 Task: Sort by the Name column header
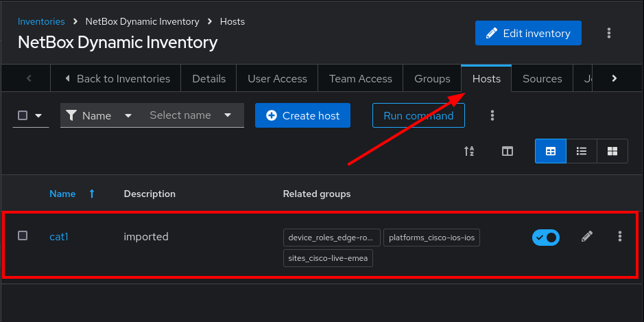62,194
